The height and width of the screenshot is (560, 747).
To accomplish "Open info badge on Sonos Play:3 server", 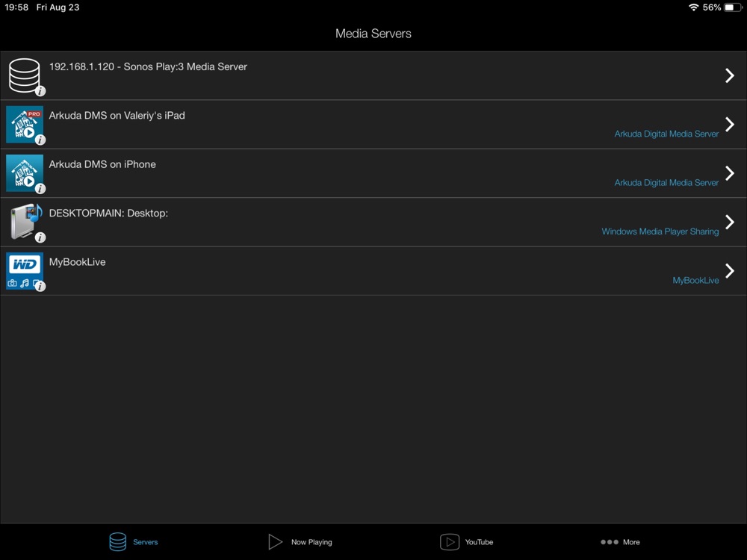I will point(40,90).
